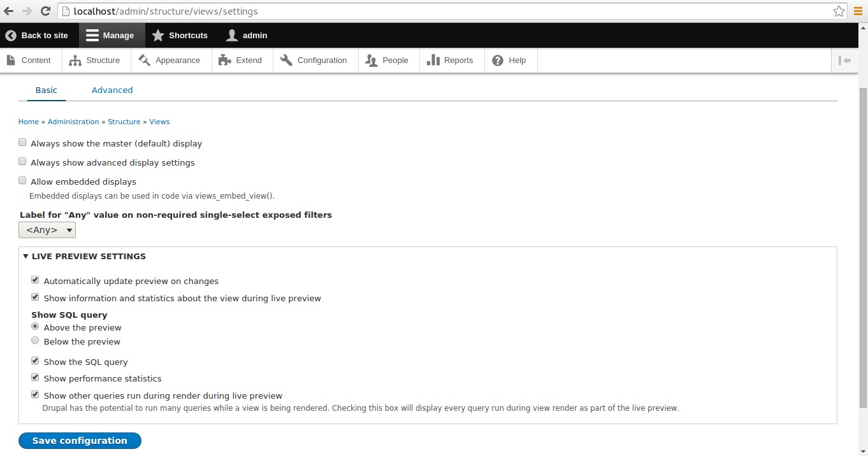Click the browser forward arrow icon
This screenshot has width=868, height=456.
(x=27, y=11)
